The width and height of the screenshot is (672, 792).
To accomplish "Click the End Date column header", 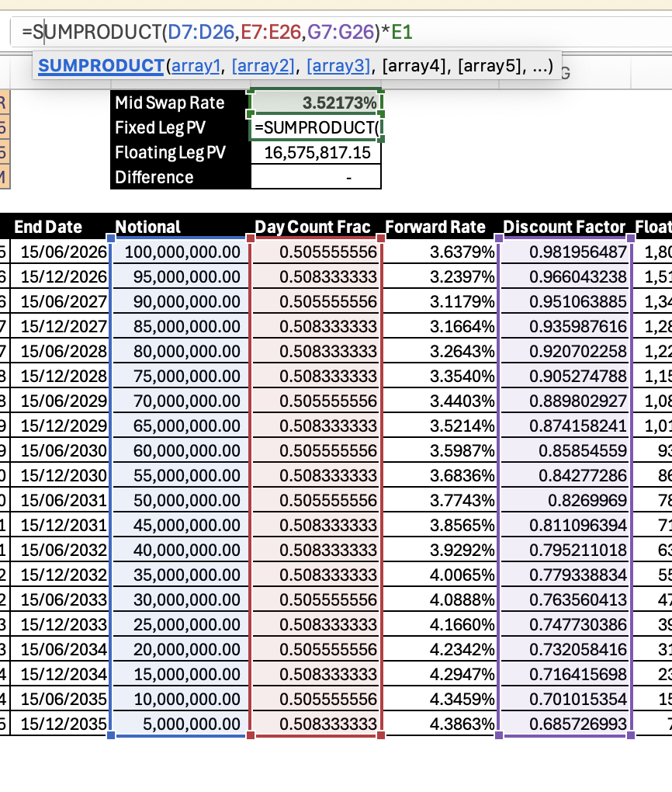I will (49, 228).
